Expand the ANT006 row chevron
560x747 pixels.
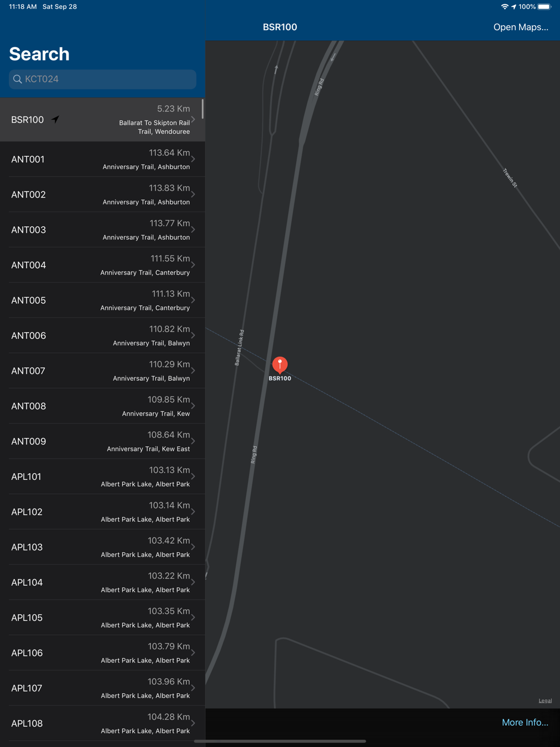(193, 335)
